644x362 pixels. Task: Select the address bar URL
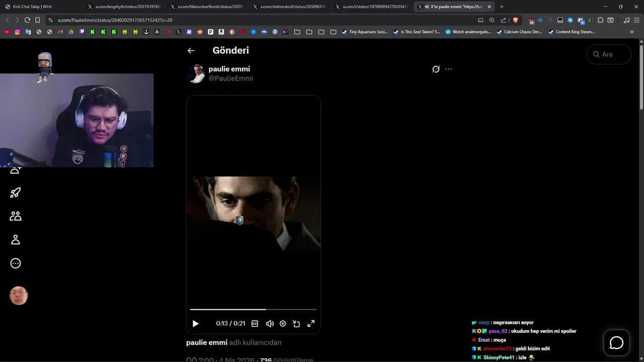(x=115, y=20)
